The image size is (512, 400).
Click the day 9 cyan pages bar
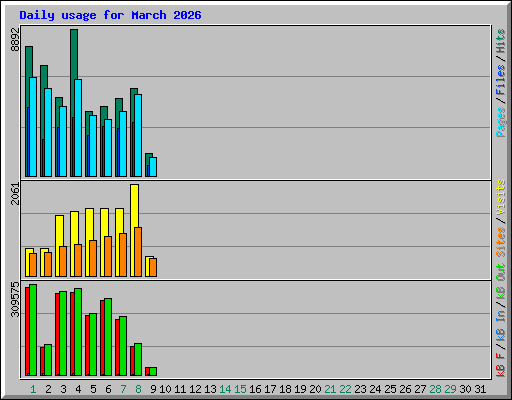tap(153, 167)
